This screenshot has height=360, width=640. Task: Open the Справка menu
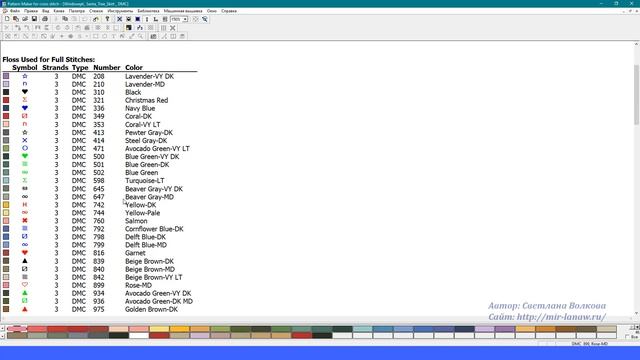[229, 11]
